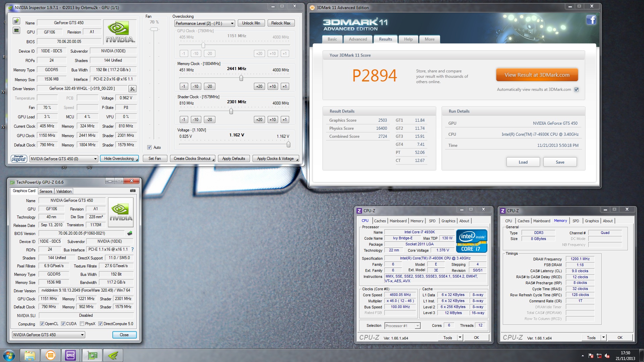The image size is (644, 362).
Task: Click the network tray icon
Action: click(599, 356)
